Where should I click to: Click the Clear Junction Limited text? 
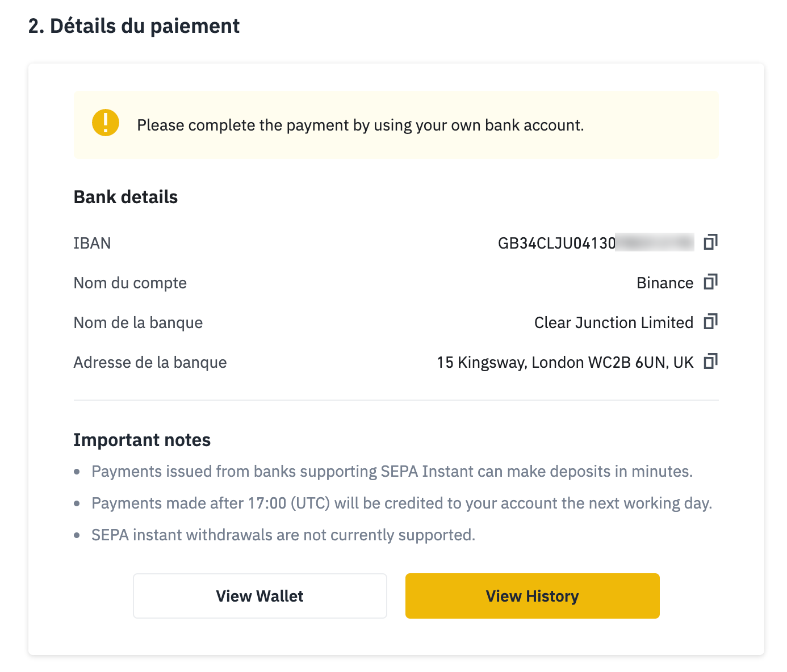coord(614,322)
